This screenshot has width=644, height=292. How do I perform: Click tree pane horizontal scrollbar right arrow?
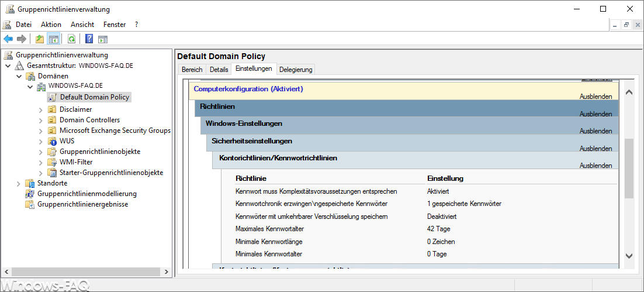tap(166, 272)
